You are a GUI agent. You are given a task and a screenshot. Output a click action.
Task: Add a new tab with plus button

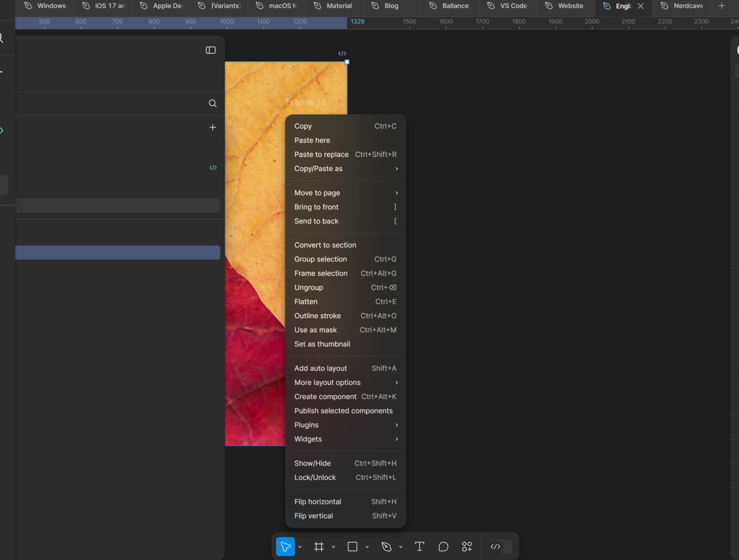point(721,6)
